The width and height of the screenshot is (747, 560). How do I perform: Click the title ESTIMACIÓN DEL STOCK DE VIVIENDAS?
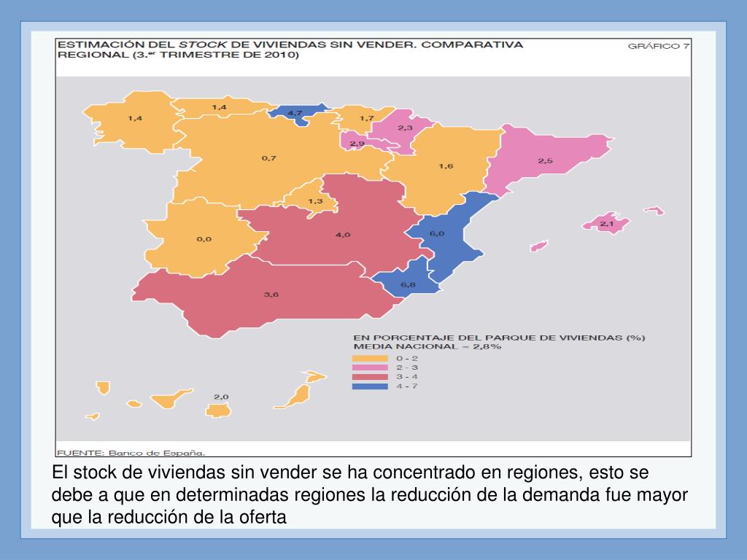pyautogui.click(x=290, y=44)
